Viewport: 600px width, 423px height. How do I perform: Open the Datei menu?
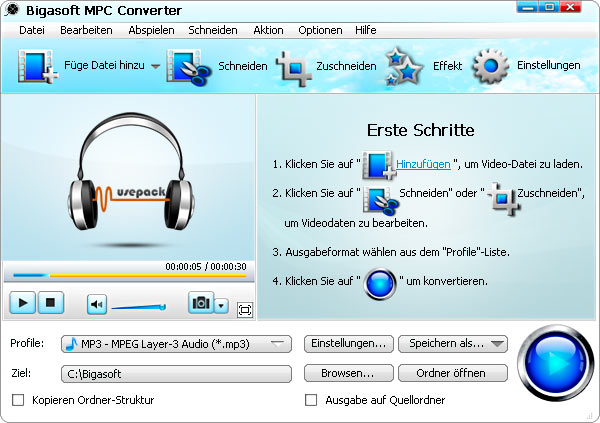point(32,30)
